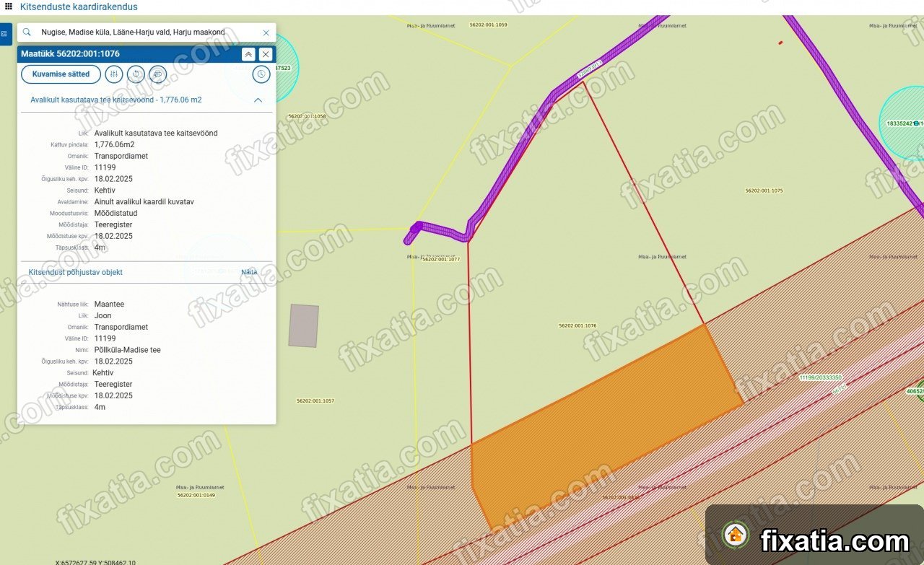
Task: Clear the address search field
Action: point(266,32)
